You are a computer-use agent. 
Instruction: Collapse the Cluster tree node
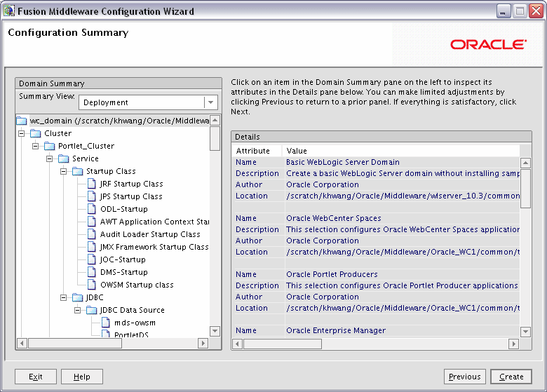(x=22, y=133)
